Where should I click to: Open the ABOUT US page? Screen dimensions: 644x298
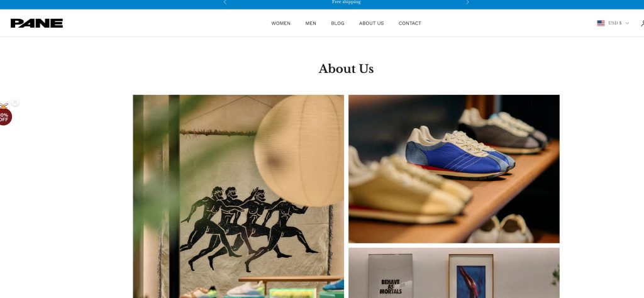[x=371, y=23]
